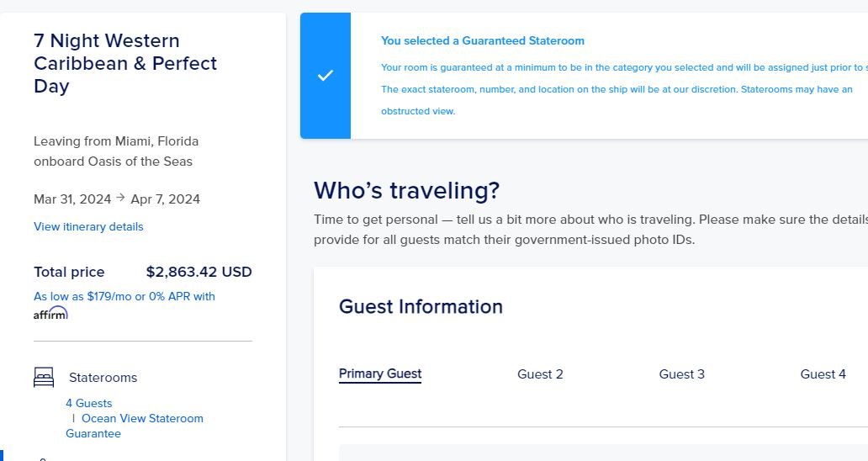
Task: Click the bed icon beside Staterooms
Action: tap(44, 378)
